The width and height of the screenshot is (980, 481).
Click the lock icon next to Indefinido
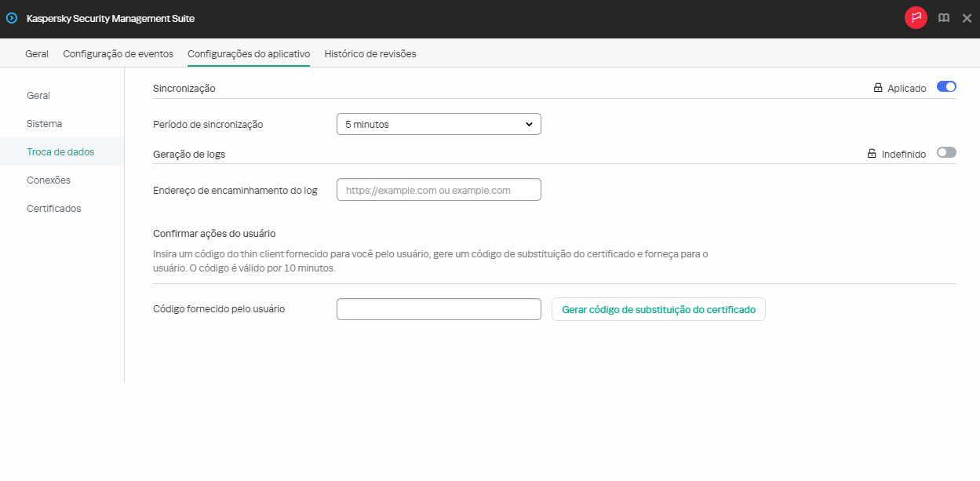[x=871, y=153]
